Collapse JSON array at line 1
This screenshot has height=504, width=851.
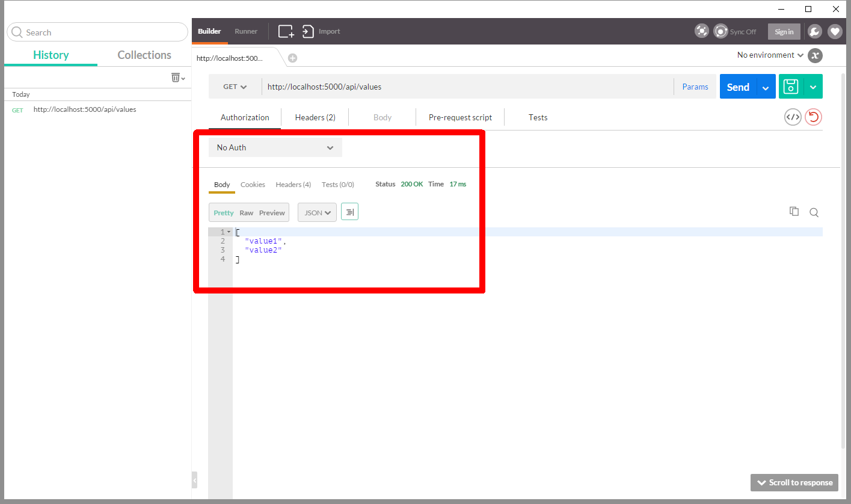click(229, 232)
